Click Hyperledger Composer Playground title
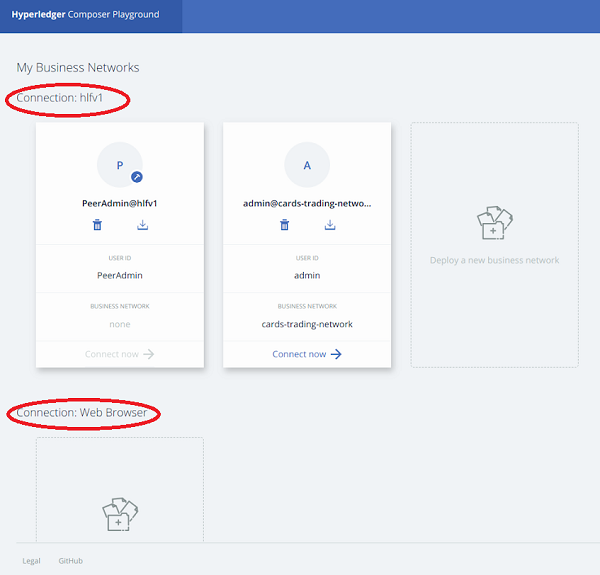 pyautogui.click(x=85, y=15)
